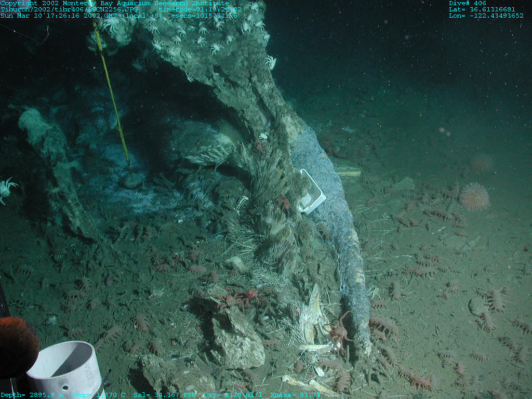Click the white crab at the left edge

(x=7, y=188)
